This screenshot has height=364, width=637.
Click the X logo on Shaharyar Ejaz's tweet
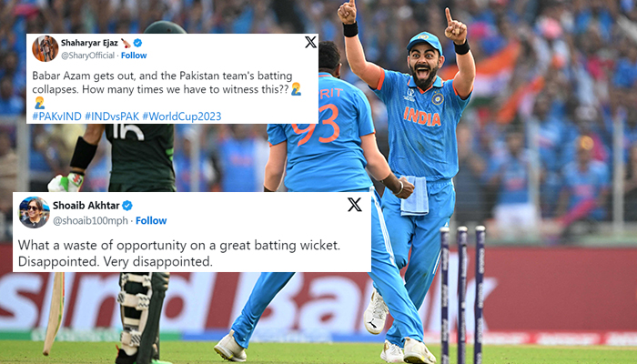pyautogui.click(x=311, y=42)
